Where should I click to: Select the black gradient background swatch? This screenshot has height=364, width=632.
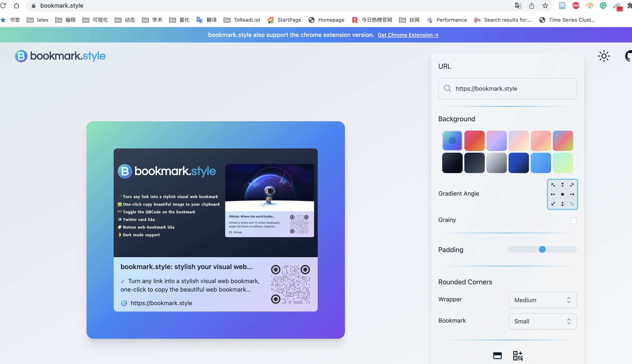click(x=452, y=163)
